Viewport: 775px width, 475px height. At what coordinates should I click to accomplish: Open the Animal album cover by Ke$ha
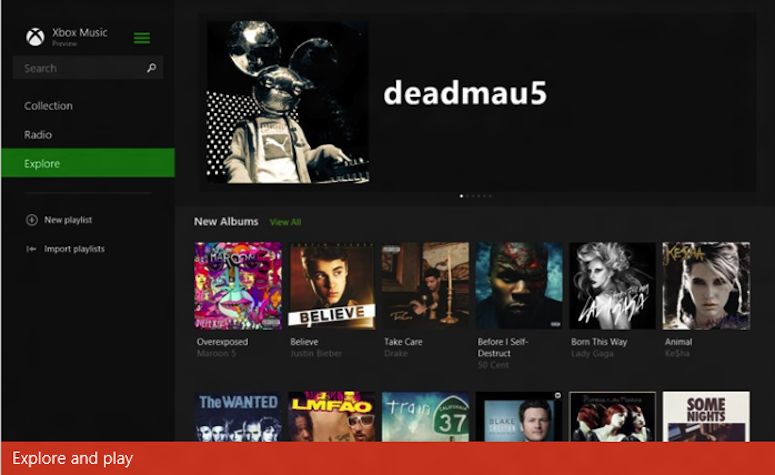(x=706, y=286)
